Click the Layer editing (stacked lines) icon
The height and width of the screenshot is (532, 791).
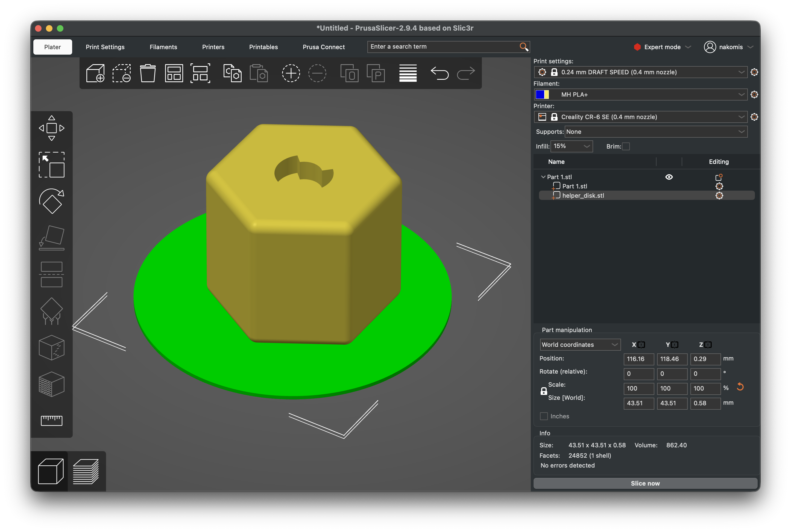point(408,73)
